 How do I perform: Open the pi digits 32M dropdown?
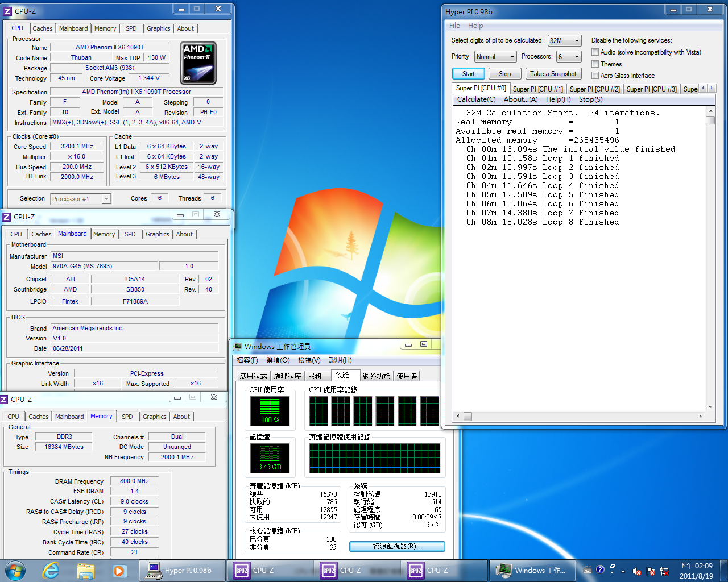(x=564, y=41)
